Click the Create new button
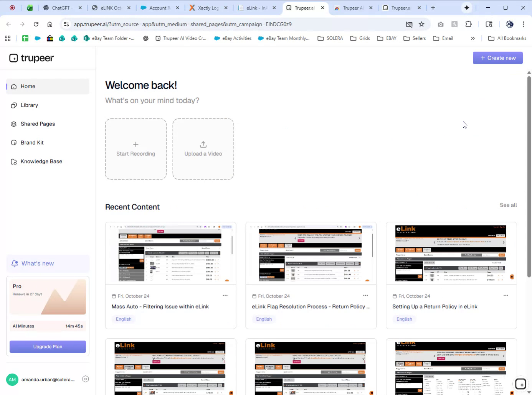 coord(497,58)
